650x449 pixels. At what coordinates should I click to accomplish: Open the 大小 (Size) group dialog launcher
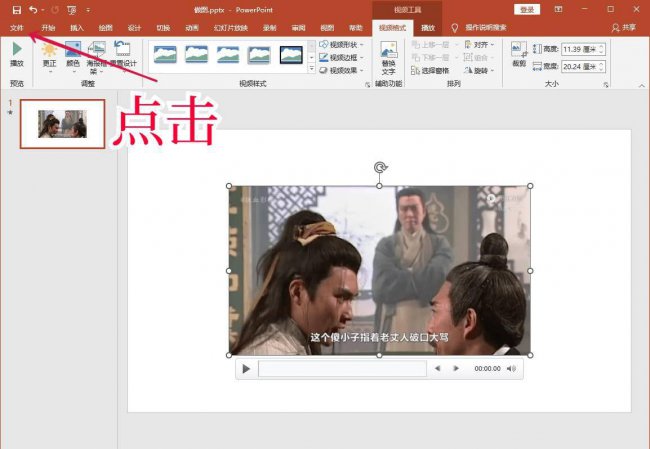606,85
